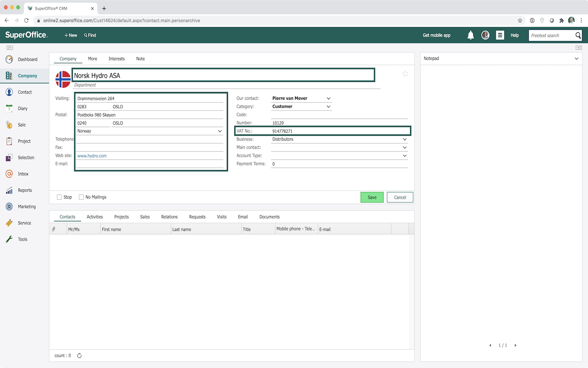Switch to the Documents tab

click(270, 217)
